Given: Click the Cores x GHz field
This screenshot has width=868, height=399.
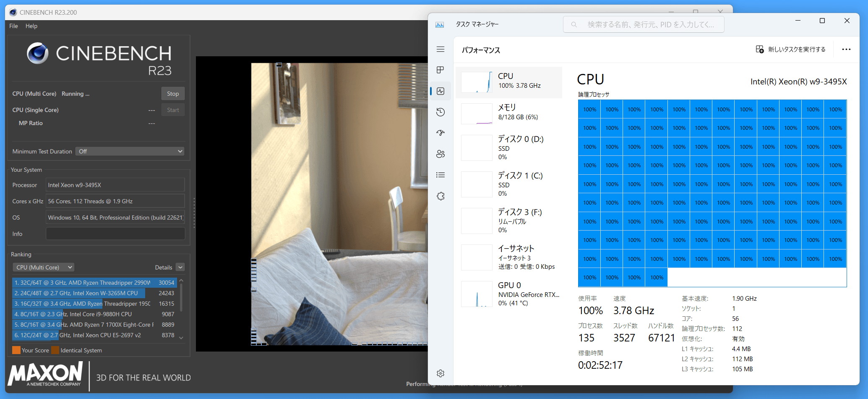Looking at the screenshot, I should [115, 201].
